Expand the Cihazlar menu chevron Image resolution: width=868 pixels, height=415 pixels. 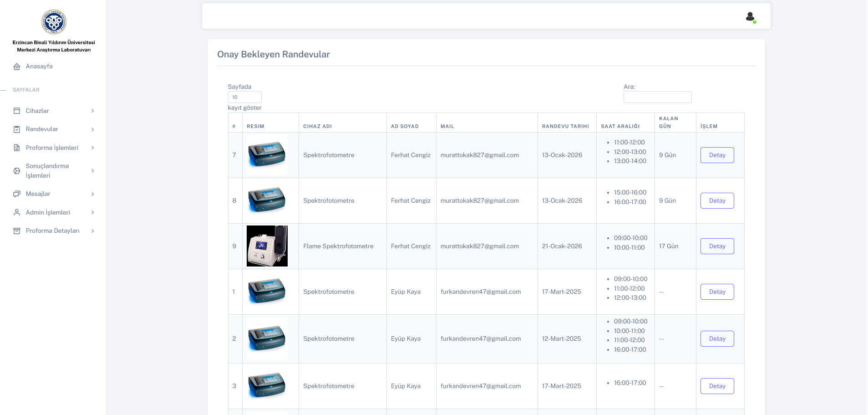[x=92, y=111]
